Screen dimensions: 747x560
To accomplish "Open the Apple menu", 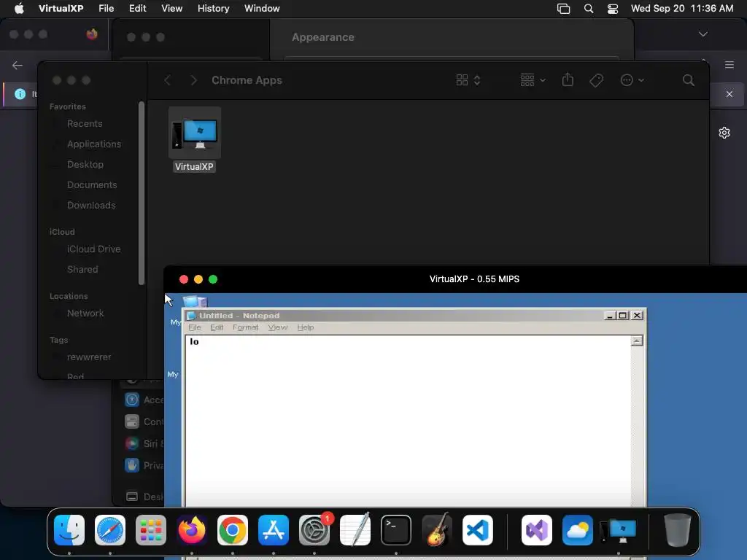I will [x=19, y=8].
